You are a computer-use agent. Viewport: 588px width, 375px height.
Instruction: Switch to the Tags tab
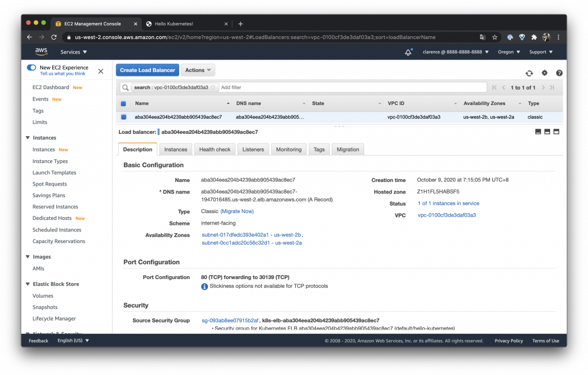tap(319, 149)
